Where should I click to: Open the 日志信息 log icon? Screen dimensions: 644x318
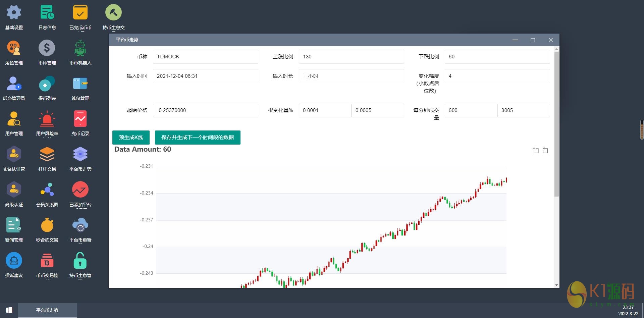[x=47, y=13]
